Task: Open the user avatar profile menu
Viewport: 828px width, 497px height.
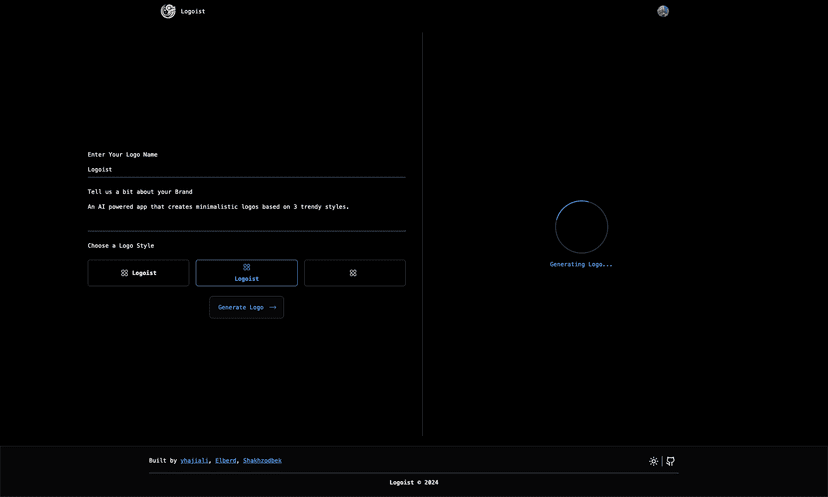Action: [x=663, y=11]
